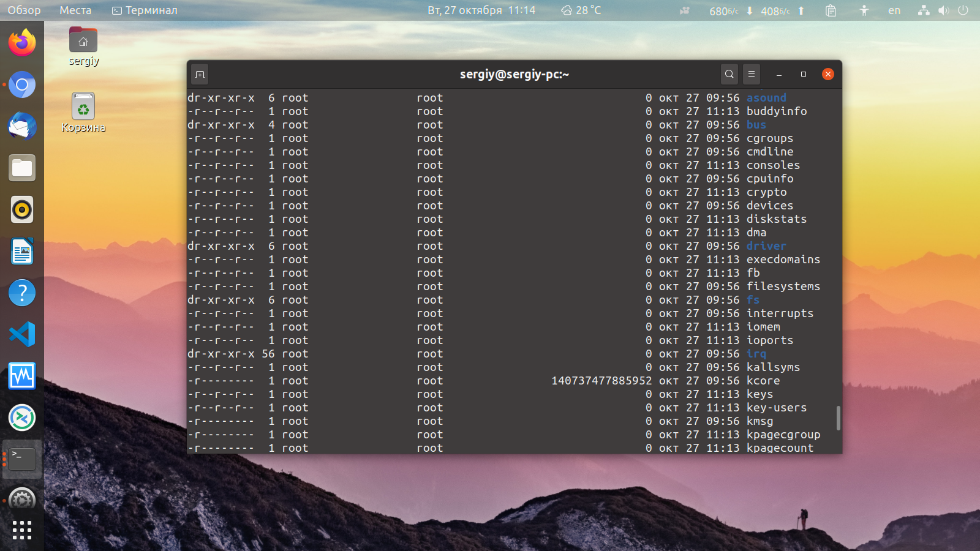Show the applications grid
This screenshot has width=980, height=551.
tap(22, 530)
